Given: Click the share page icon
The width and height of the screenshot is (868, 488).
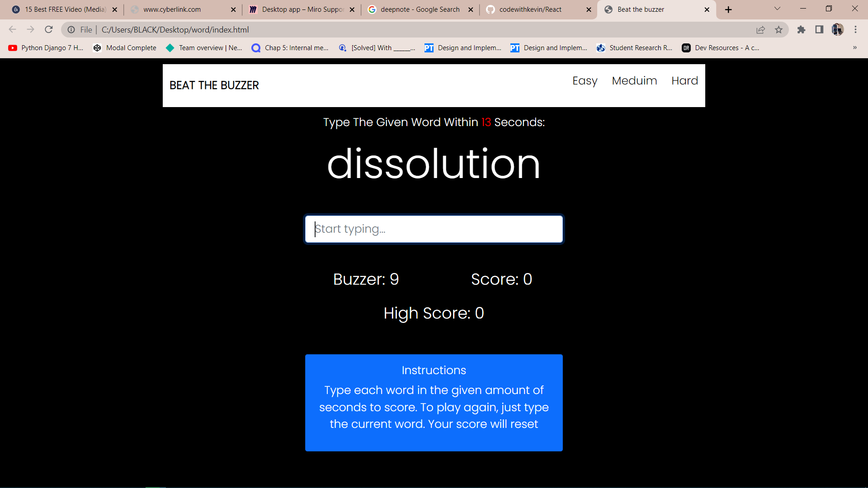Looking at the screenshot, I should (760, 30).
